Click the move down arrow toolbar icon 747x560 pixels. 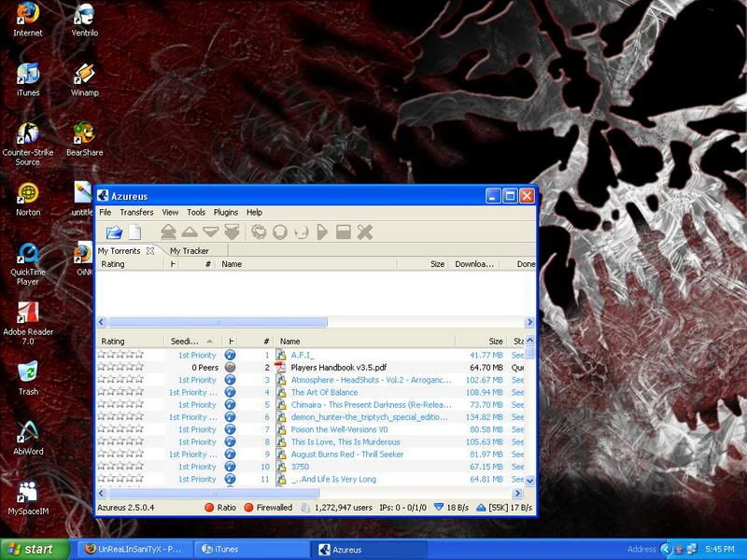pyautogui.click(x=211, y=231)
